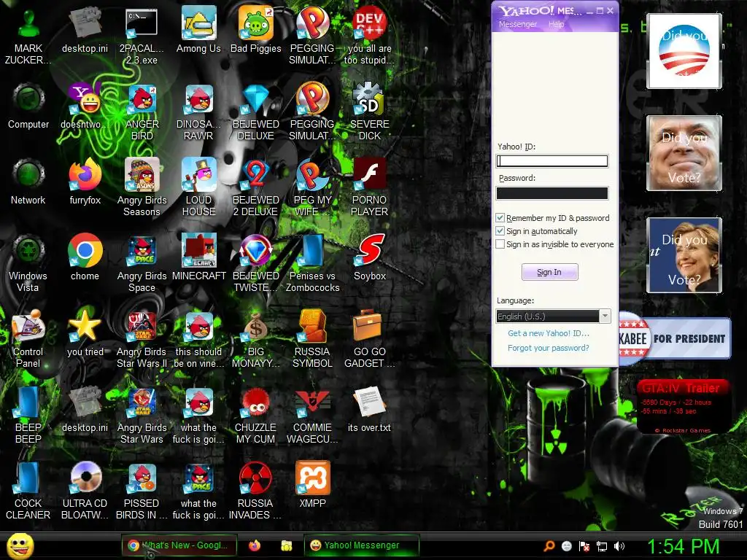
Task: Click the magnifier search tray icon
Action: pos(549,546)
